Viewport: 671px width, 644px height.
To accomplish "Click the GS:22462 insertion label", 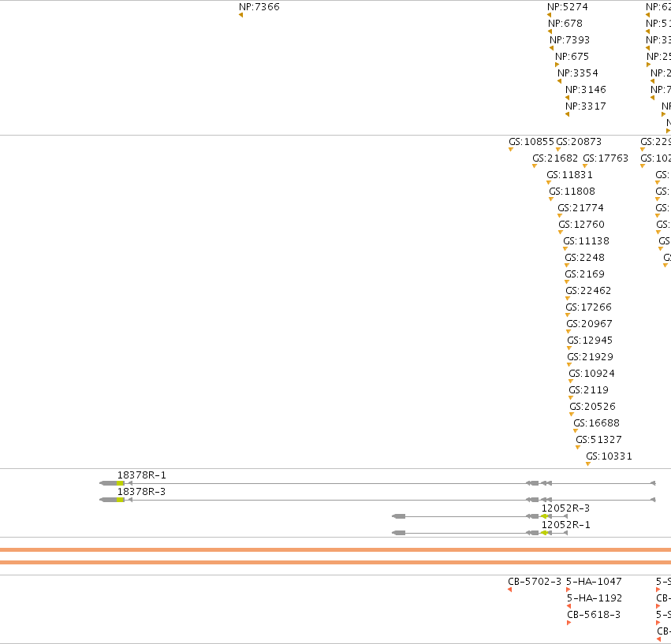I will (588, 291).
